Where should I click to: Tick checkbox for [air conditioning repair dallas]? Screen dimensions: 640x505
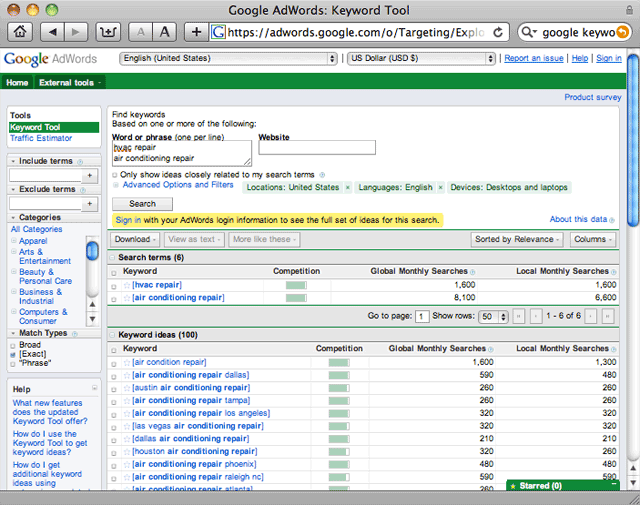114,376
